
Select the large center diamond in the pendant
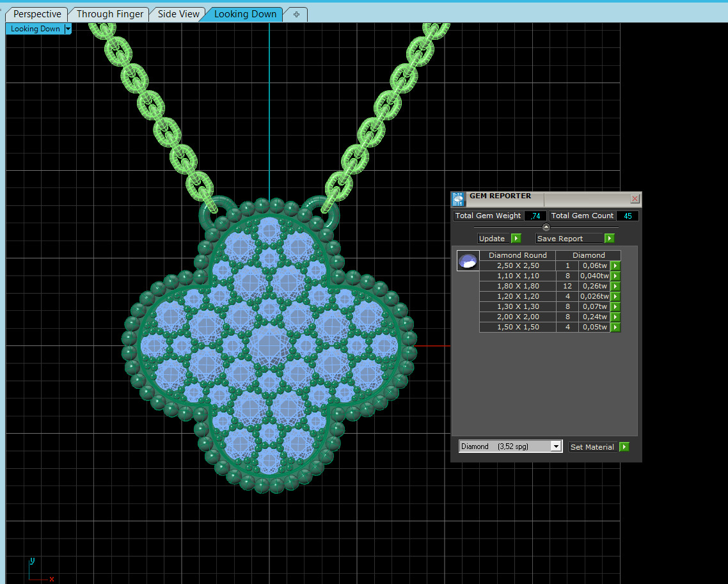click(269, 345)
